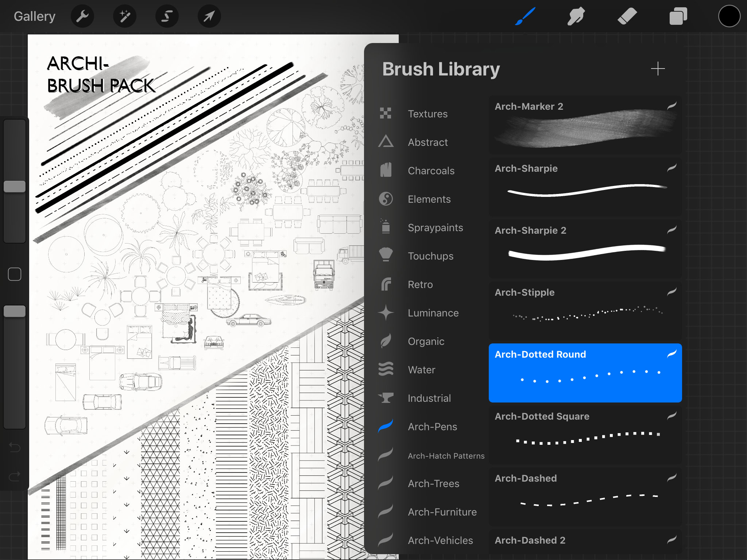Create a new brush with the plus button

(658, 69)
